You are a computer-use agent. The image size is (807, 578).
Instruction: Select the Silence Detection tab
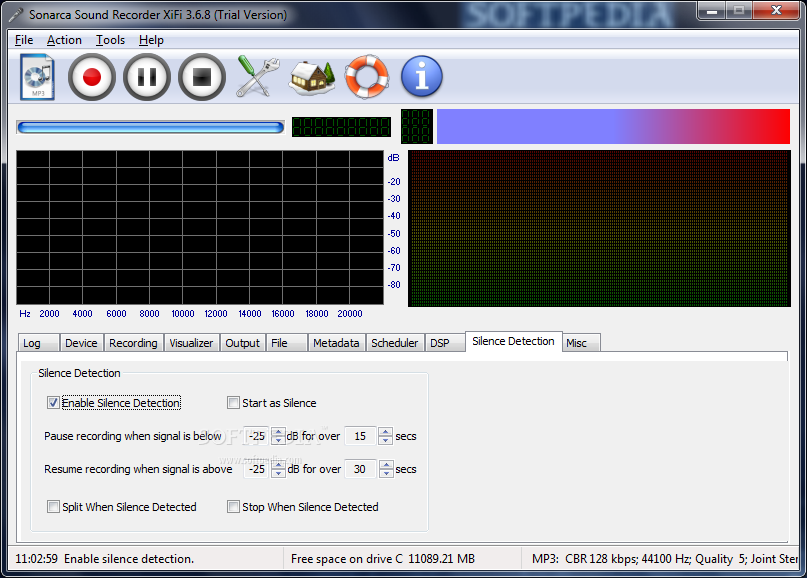point(513,341)
